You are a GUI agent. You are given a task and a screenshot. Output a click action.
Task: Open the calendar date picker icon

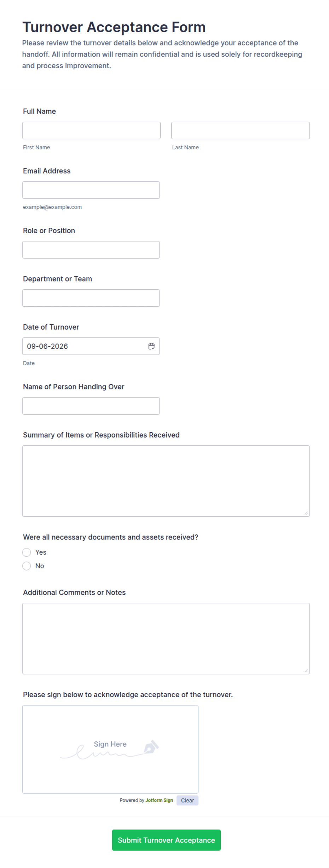pyautogui.click(x=151, y=346)
